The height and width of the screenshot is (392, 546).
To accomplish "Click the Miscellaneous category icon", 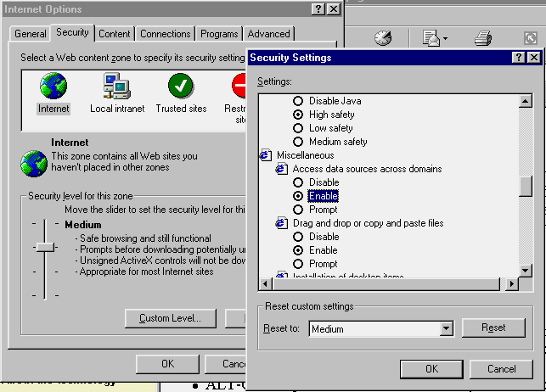I will (267, 155).
